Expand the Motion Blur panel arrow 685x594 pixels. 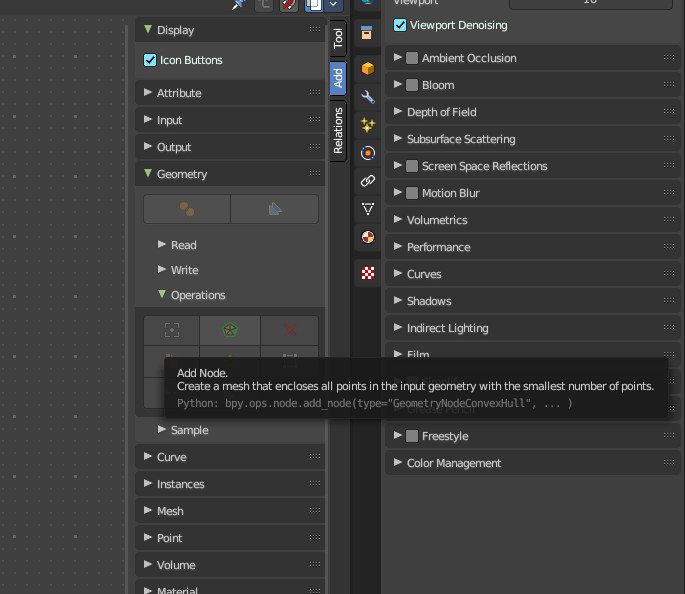tap(398, 193)
